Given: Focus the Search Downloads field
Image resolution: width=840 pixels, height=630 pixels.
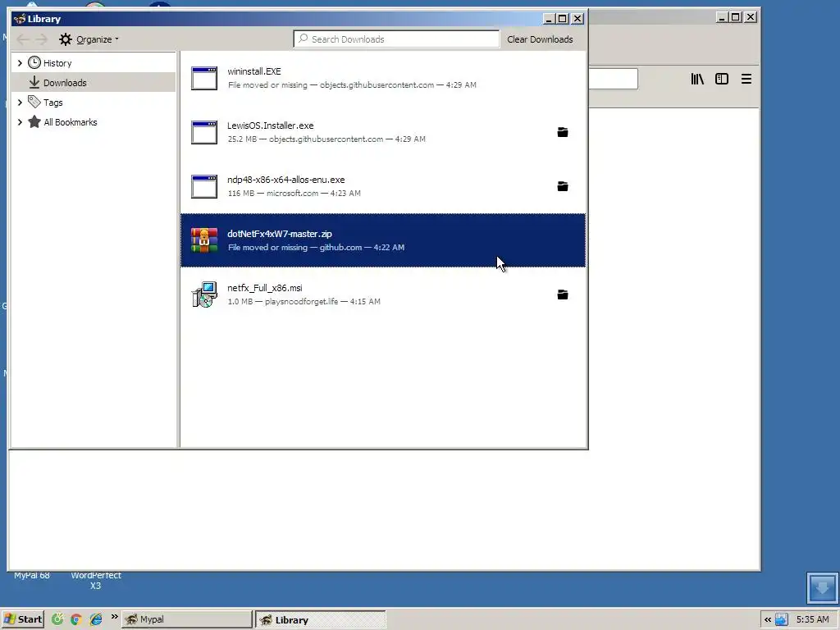Looking at the screenshot, I should [396, 39].
